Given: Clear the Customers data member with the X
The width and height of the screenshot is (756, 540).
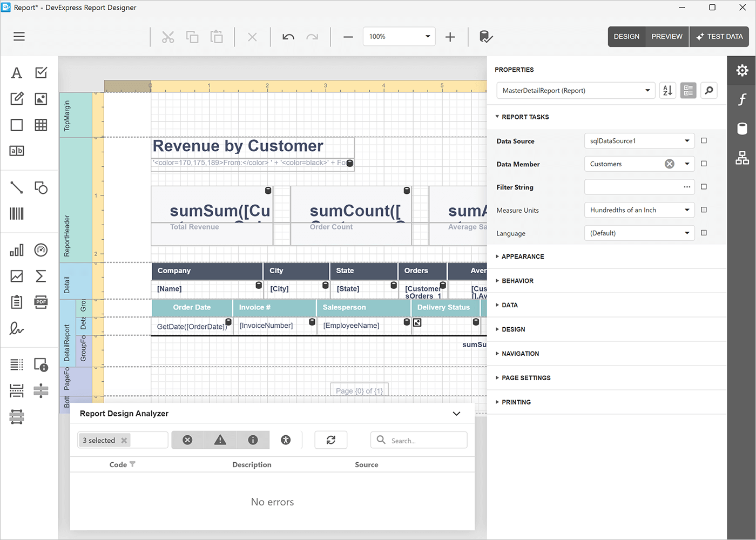Looking at the screenshot, I should [x=670, y=164].
